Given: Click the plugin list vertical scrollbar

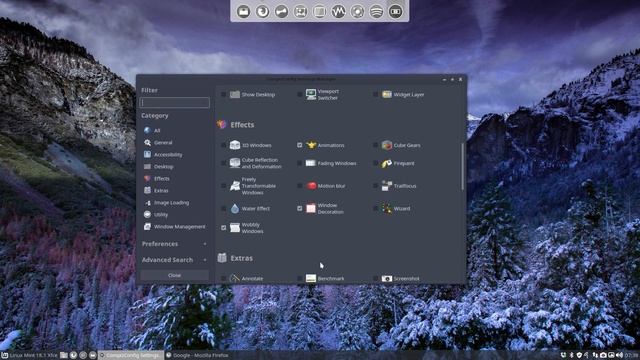Looking at the screenshot, I should (x=462, y=166).
